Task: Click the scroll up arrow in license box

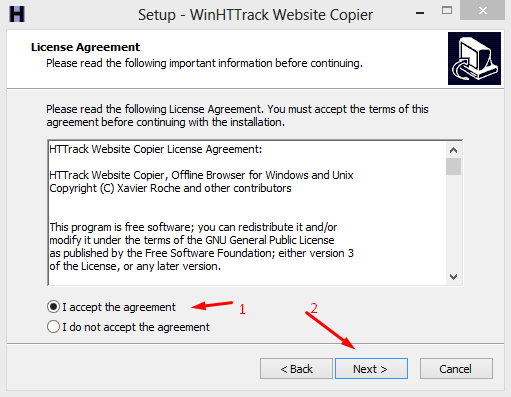Action: point(453,150)
